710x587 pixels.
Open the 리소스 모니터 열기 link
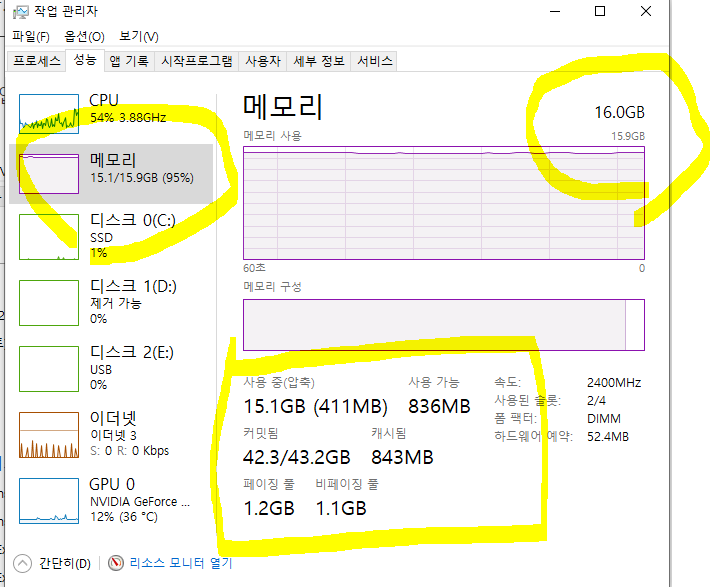181,563
